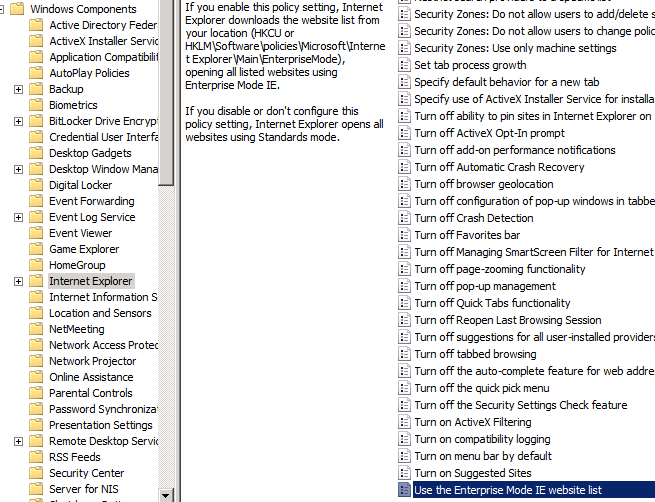Image resolution: width=655 pixels, height=502 pixels.
Task: Select the Online Assistance folder
Action: [91, 377]
